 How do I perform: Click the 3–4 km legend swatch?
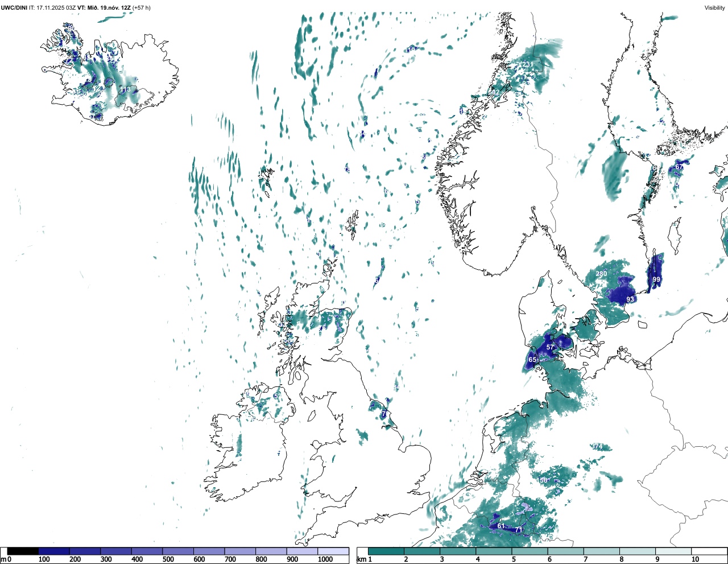(x=458, y=551)
